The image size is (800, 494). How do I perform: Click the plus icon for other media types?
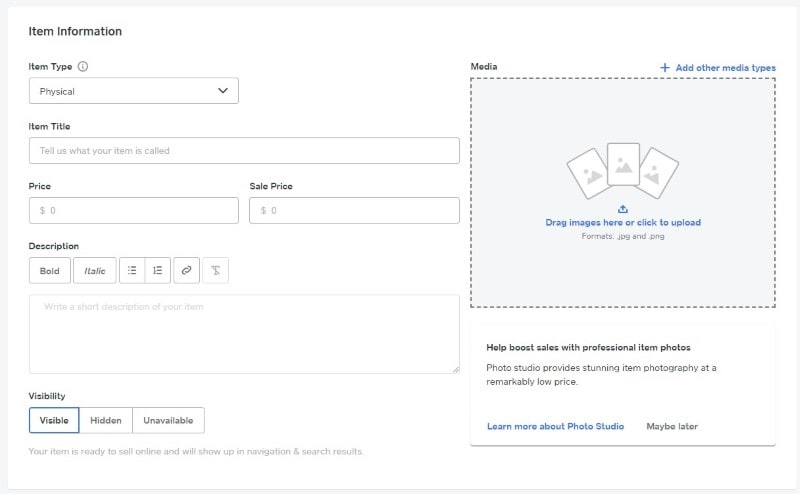click(x=665, y=67)
